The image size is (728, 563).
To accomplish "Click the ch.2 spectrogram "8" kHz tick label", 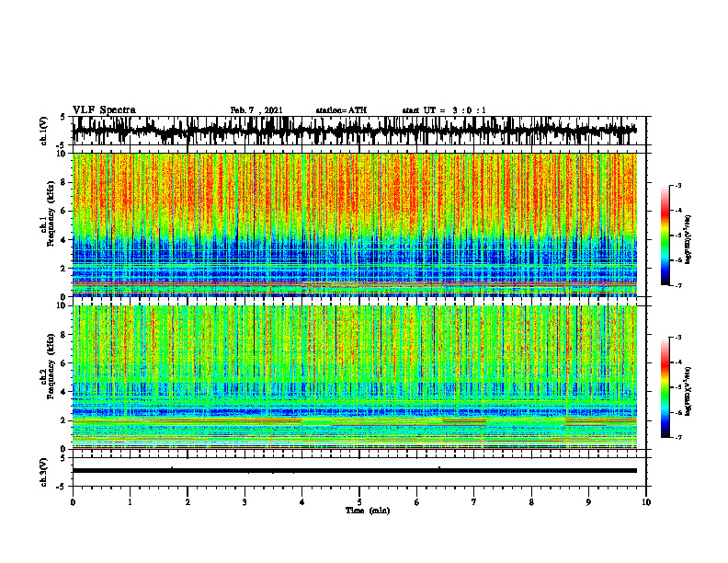I will coord(63,335).
